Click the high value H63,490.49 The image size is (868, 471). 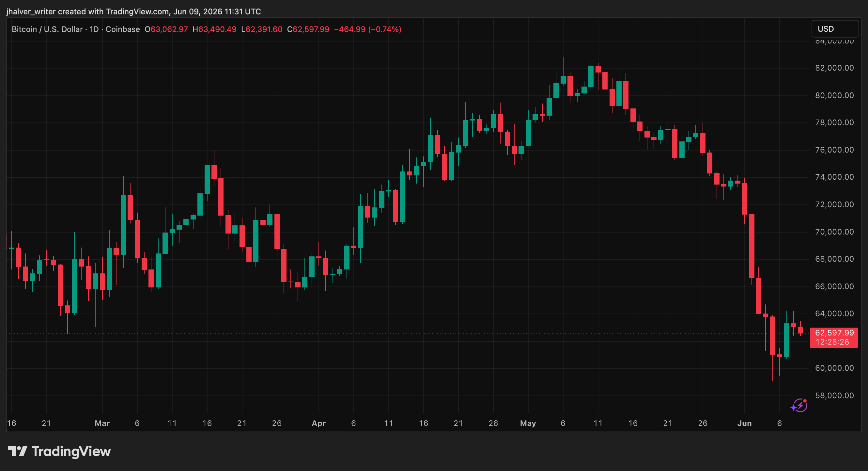coord(214,29)
